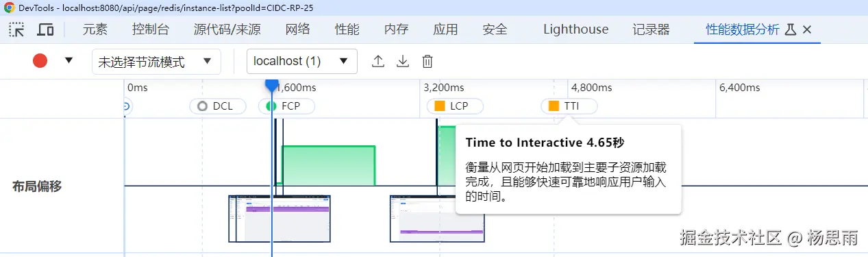Click the 3,200ms time ruler label
868x257 pixels.
click(444, 88)
